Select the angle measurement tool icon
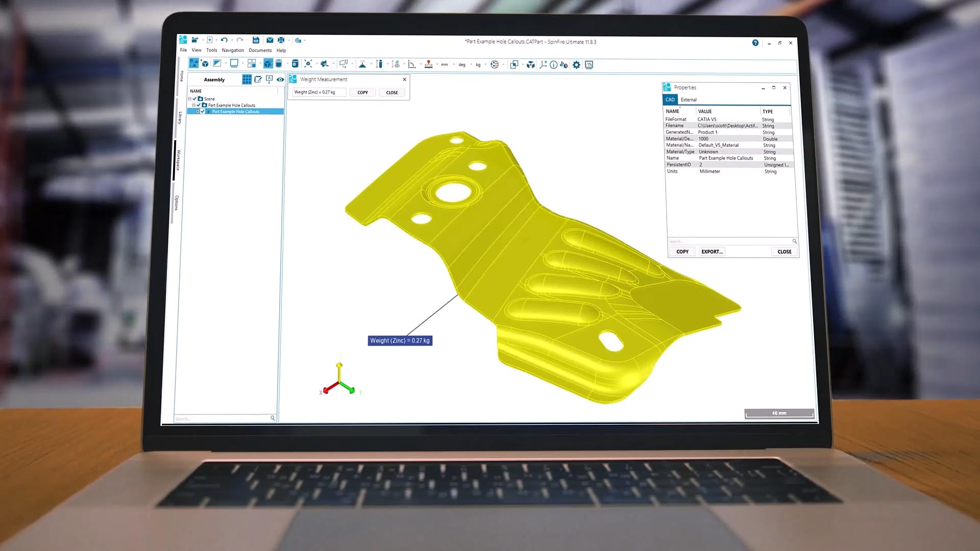 pos(411,64)
